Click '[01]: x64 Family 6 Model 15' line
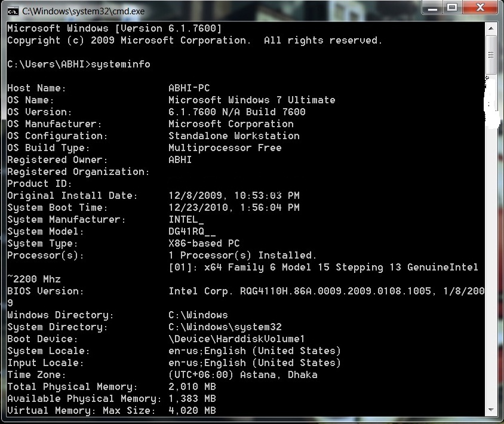Image resolution: width=504 pixels, height=424 pixels. [323, 267]
